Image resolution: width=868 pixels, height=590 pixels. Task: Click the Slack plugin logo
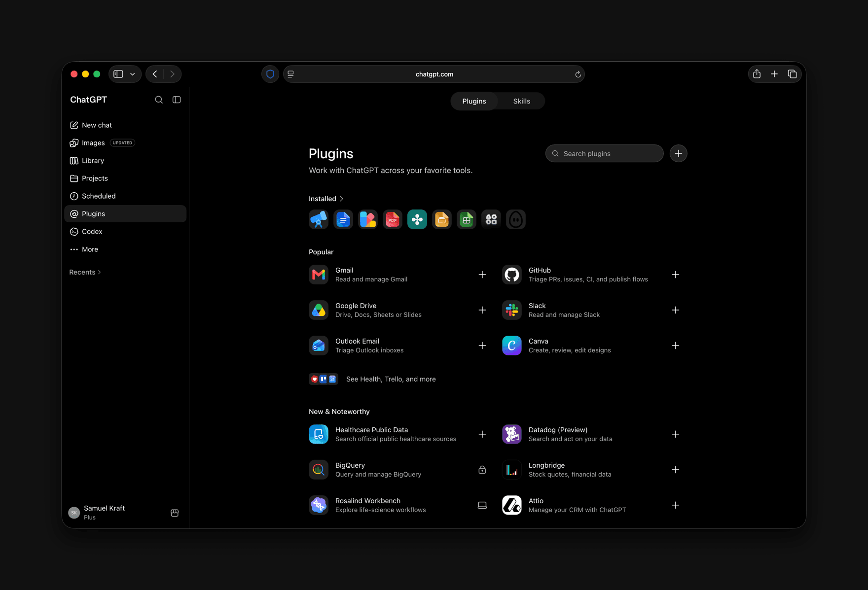click(512, 310)
